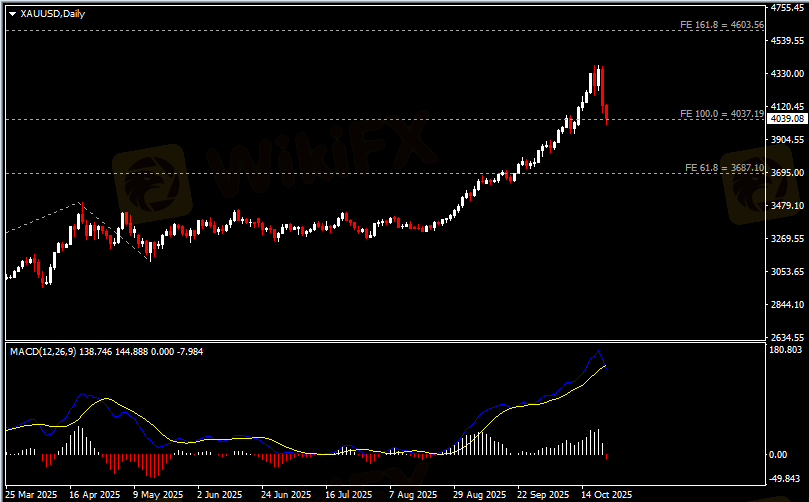Click the XAUUSD,Daily chart title
The height and width of the screenshot is (502, 809).
pos(53,14)
